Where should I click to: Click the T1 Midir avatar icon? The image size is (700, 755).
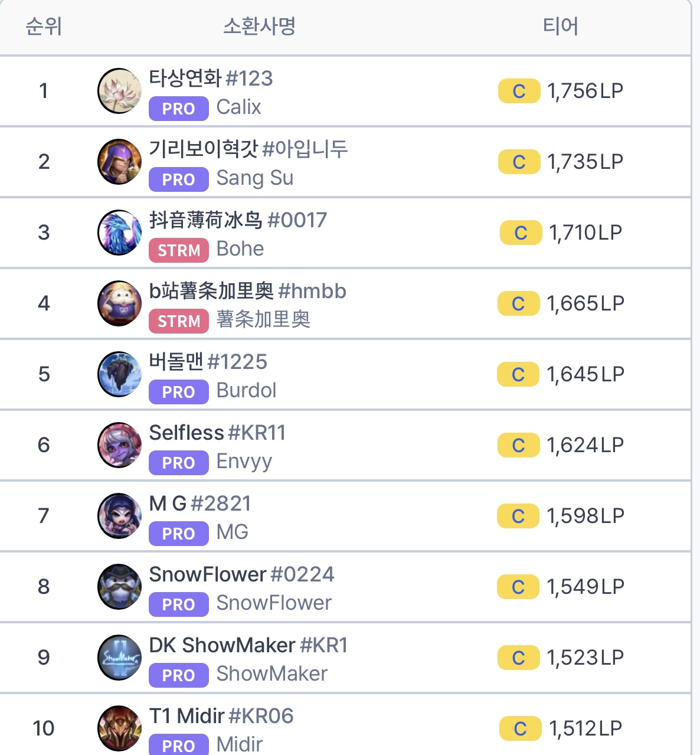point(119,728)
